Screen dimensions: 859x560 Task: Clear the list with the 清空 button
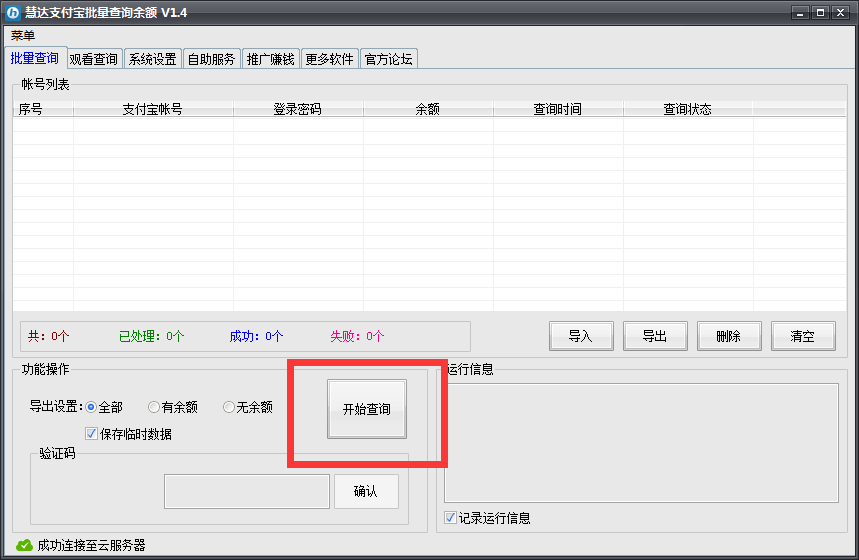point(802,336)
